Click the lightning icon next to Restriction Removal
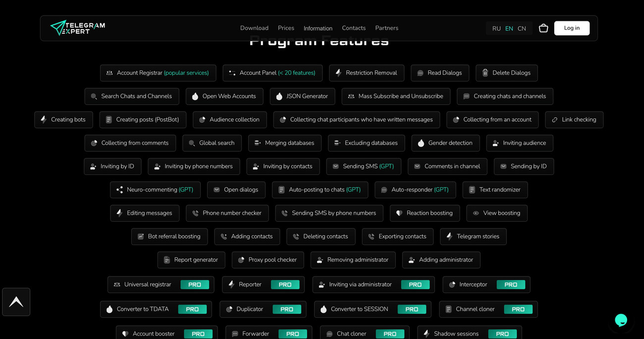The width and height of the screenshot is (644, 339). pos(338,73)
